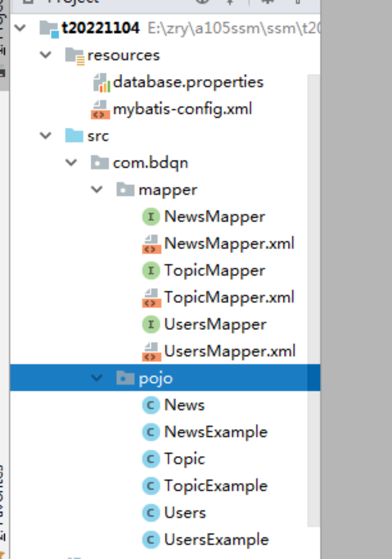Click the pojo package icon

coord(125,378)
